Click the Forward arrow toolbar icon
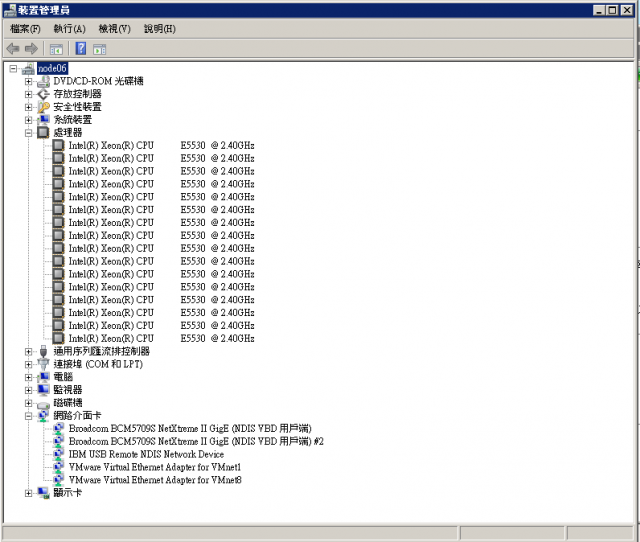Image resolution: width=640 pixels, height=542 pixels. [x=31, y=49]
